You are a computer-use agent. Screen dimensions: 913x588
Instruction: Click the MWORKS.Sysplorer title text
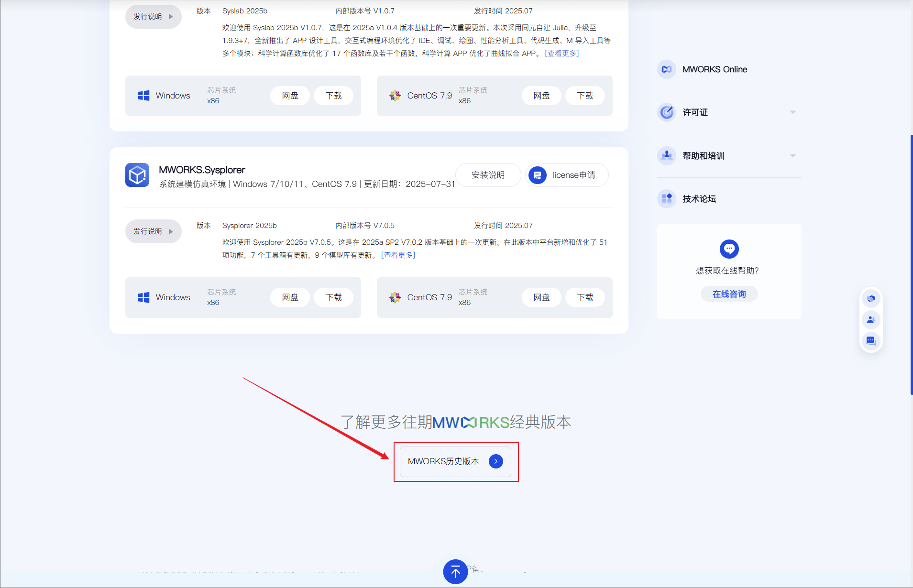[202, 170]
